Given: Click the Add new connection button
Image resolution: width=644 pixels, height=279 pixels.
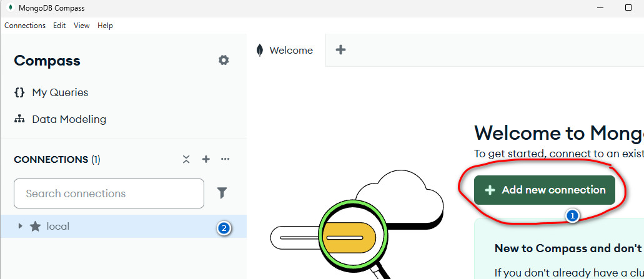Looking at the screenshot, I should pyautogui.click(x=544, y=190).
